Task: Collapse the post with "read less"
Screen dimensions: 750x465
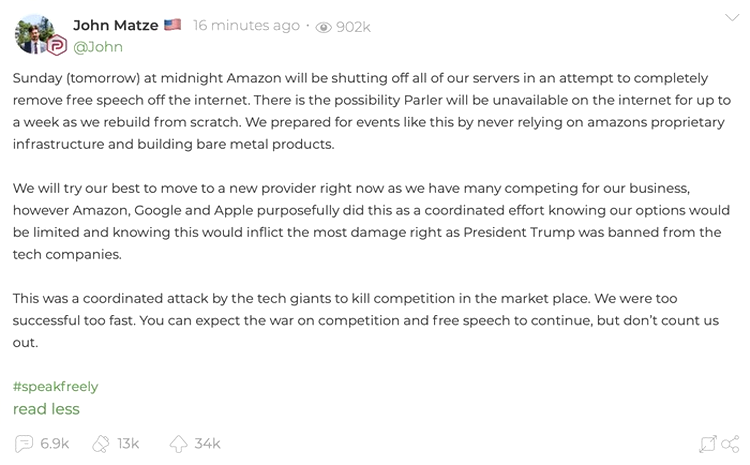Action: click(x=46, y=409)
